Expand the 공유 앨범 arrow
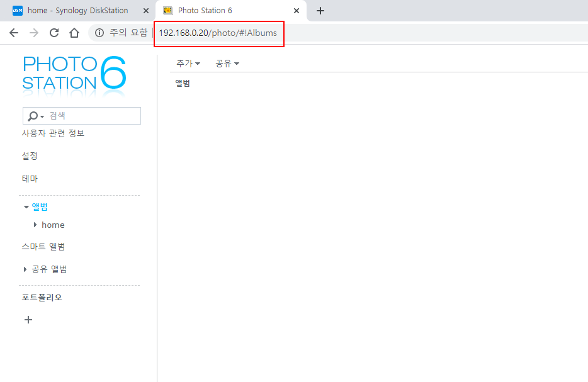The width and height of the screenshot is (588, 382). point(25,269)
